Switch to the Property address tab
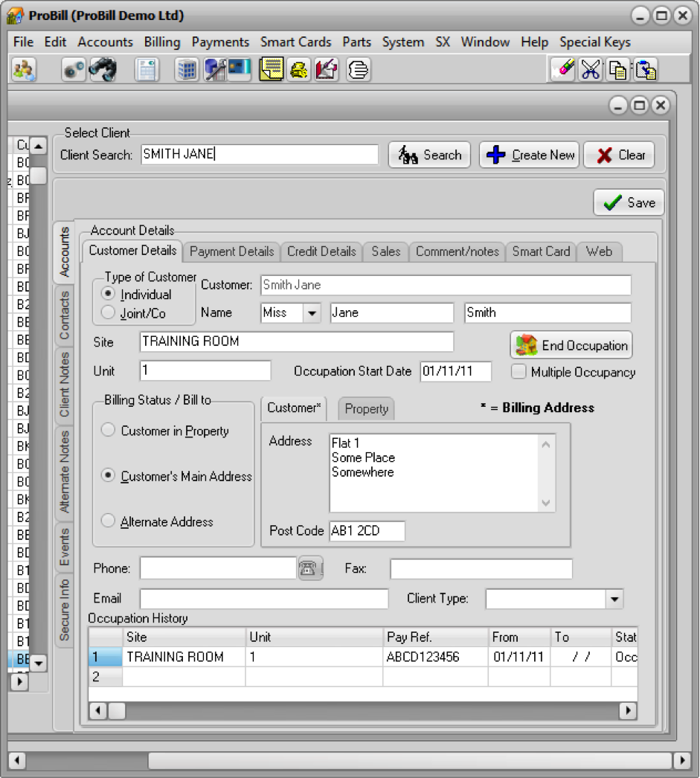Viewport: 700px width, 778px height. [366, 409]
